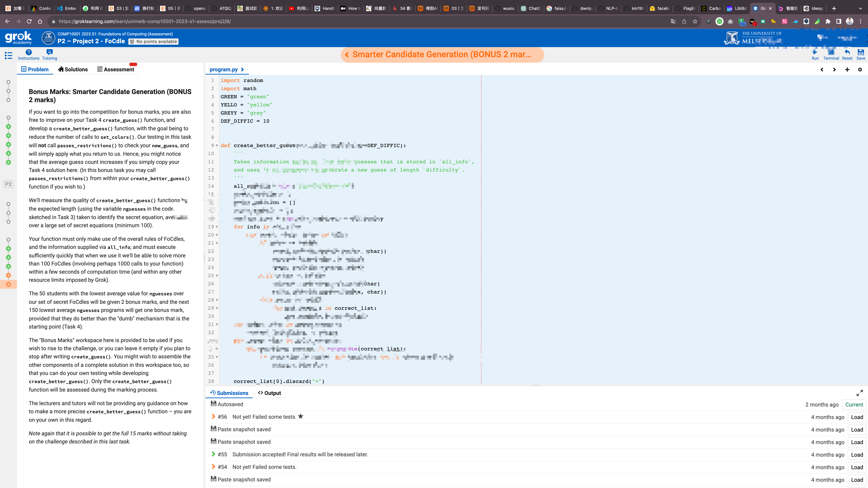The image size is (868, 488).
Task: Click the P2 – Project 2 - FoCdle title
Action: pyautogui.click(x=91, y=41)
